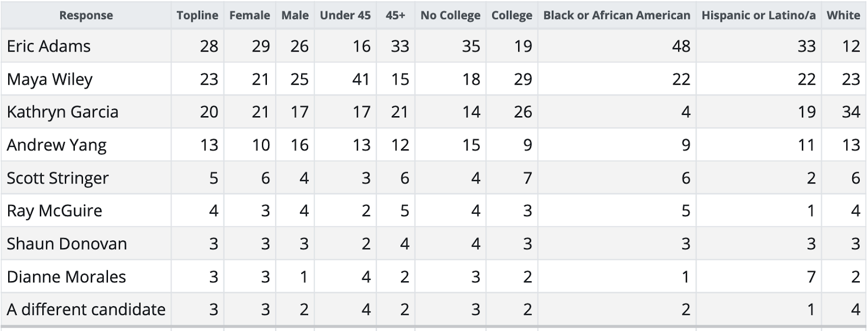Click the Topline column header
868x331 pixels.
197,15
